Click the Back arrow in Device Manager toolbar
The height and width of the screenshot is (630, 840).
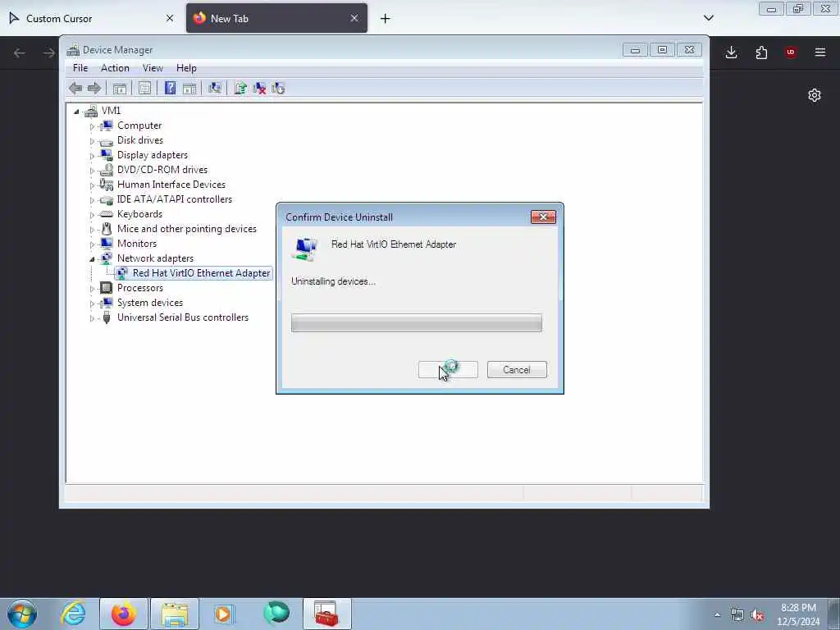[x=75, y=89]
